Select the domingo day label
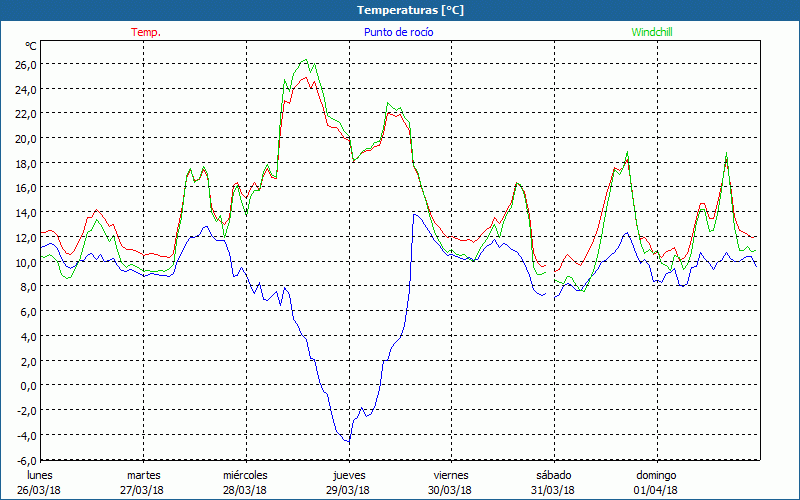Screen dimensions: 800x500 (x=655, y=475)
